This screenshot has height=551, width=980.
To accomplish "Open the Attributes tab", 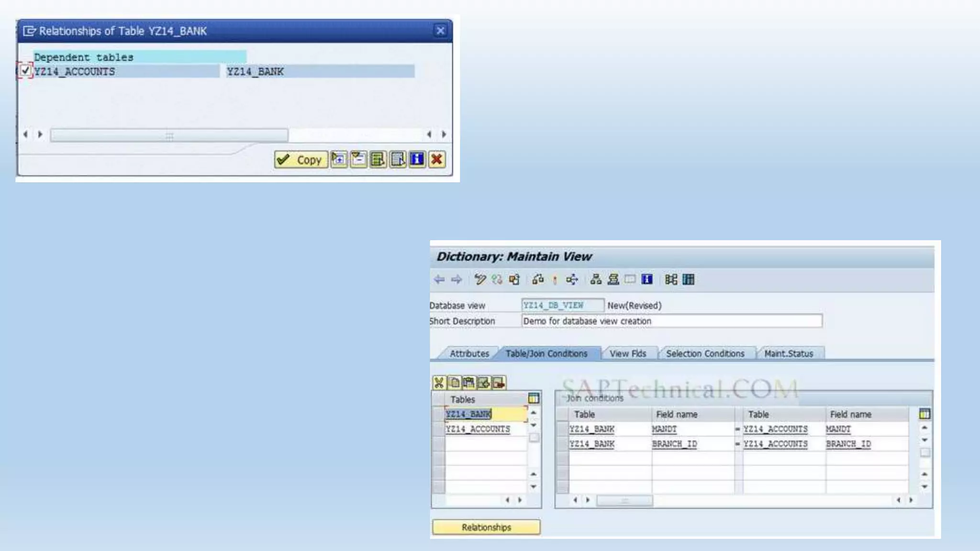I will click(469, 354).
